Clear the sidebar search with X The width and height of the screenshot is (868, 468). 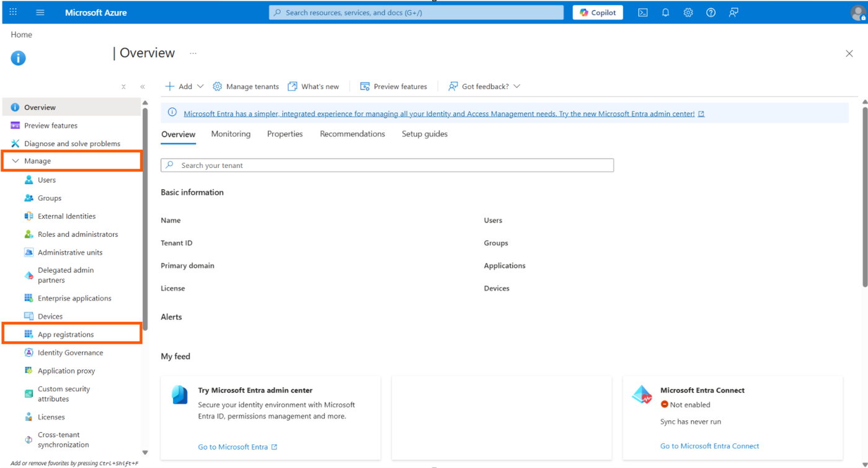[123, 87]
